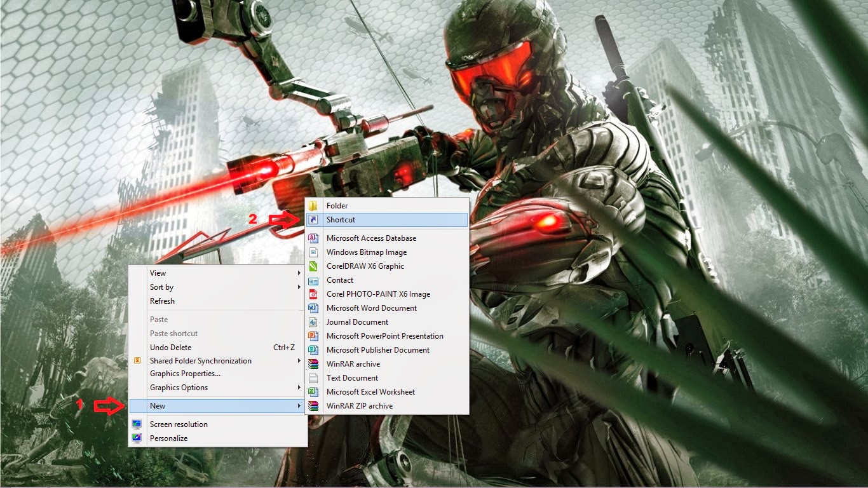868x488 pixels.
Task: Open Graphics Properties... from the context menu
Action: coord(218,374)
